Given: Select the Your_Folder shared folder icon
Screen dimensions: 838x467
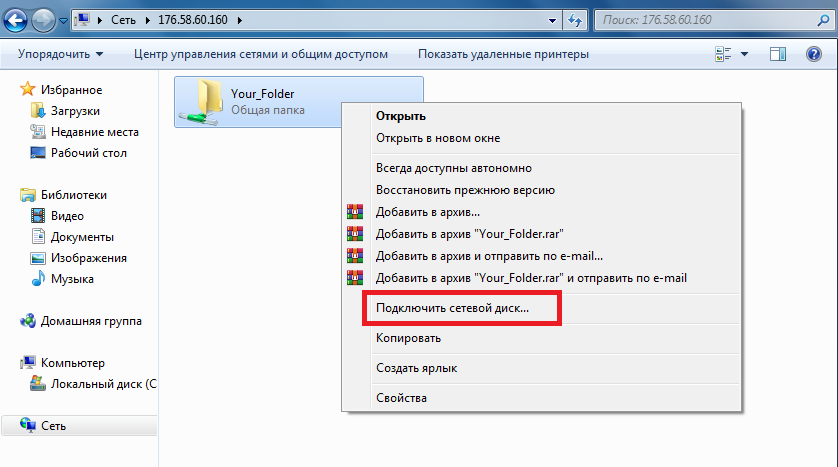Looking at the screenshot, I should [201, 102].
